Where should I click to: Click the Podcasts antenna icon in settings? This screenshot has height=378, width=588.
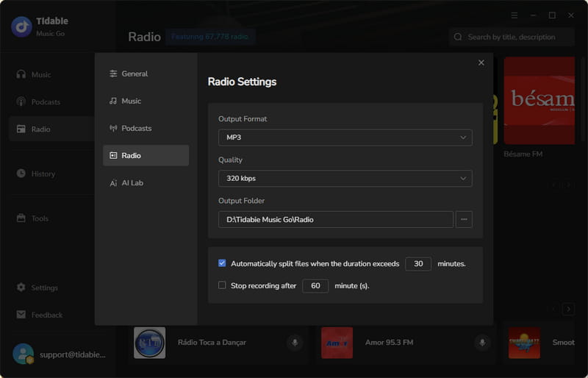point(113,129)
